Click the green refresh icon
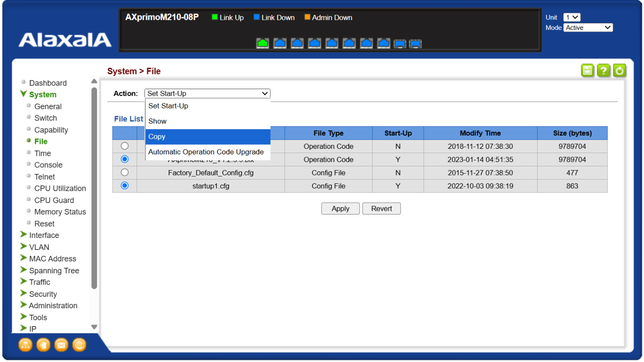644x362 pixels. pos(620,71)
